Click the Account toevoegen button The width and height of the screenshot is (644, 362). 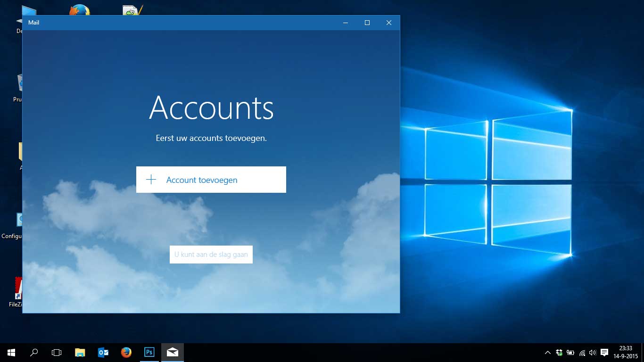[211, 180]
